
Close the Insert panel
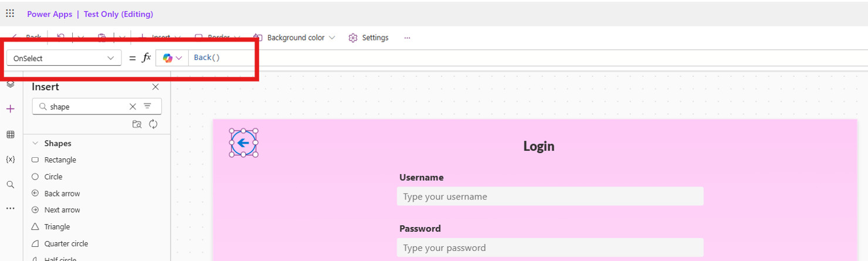pyautogui.click(x=155, y=87)
